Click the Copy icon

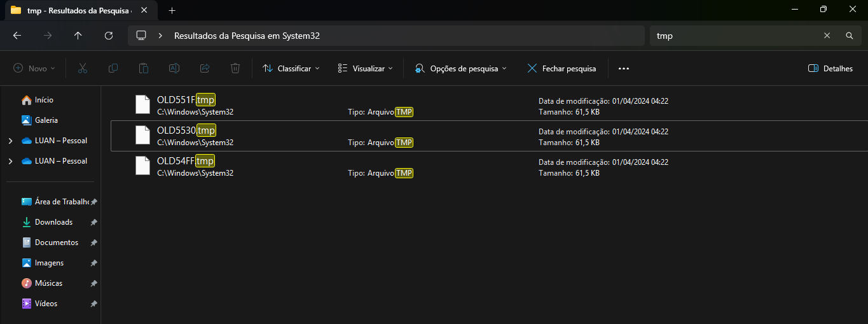[x=113, y=68]
